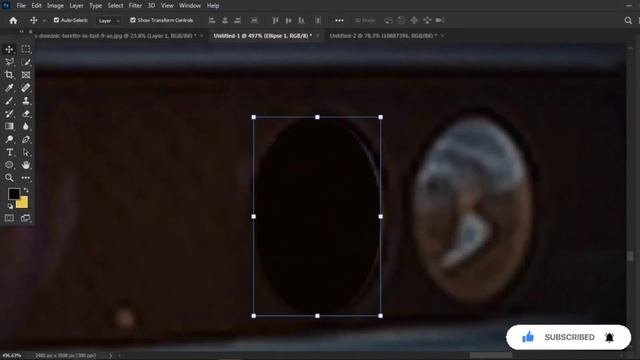Screen dimensions: 640x360
Task: Select the History Brush tool
Action: [9, 113]
